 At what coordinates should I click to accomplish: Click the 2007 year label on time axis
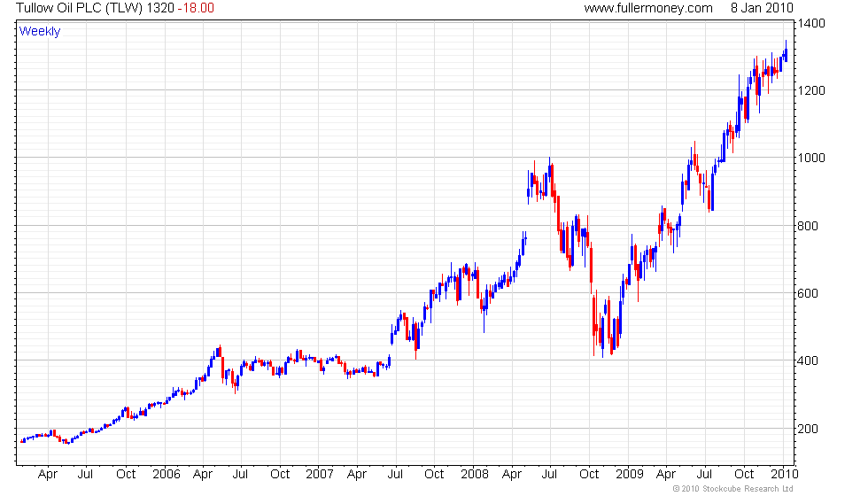pyautogui.click(x=320, y=475)
